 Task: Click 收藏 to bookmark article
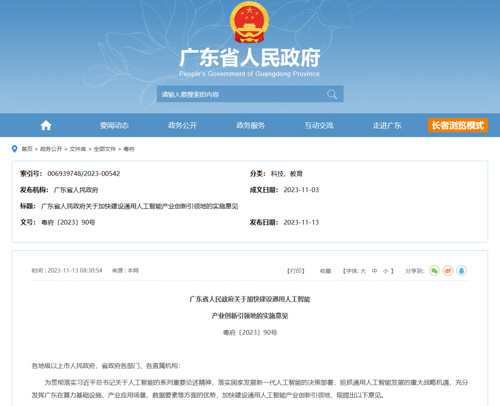[x=325, y=271]
